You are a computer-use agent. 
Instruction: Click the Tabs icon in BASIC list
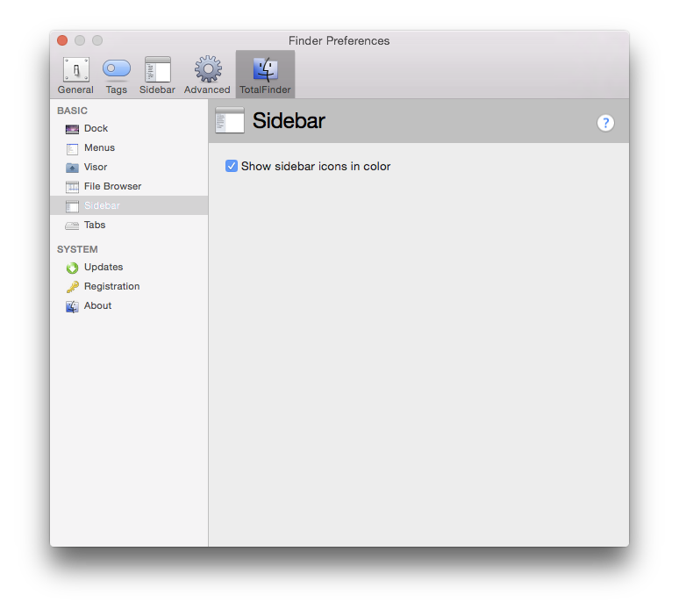click(x=72, y=226)
